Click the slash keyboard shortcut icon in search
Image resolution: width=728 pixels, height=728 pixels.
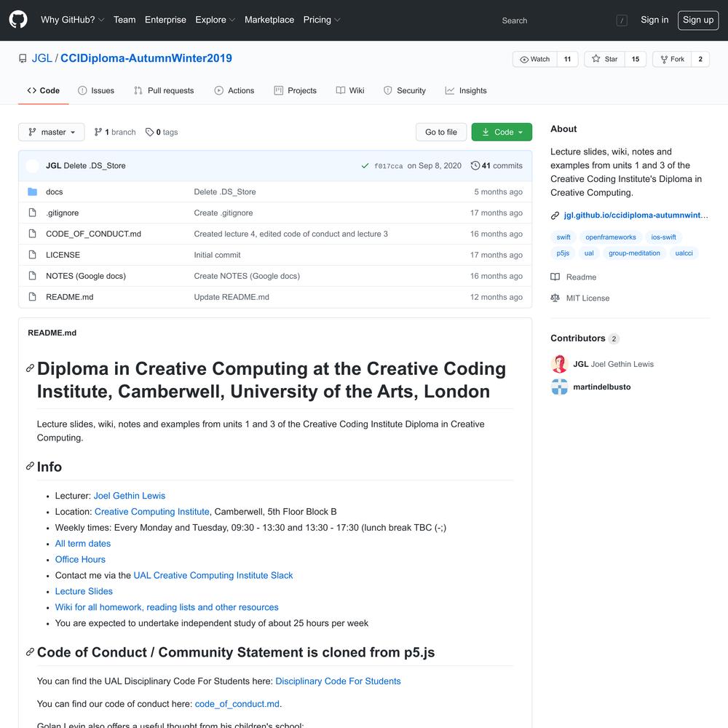tap(622, 20)
